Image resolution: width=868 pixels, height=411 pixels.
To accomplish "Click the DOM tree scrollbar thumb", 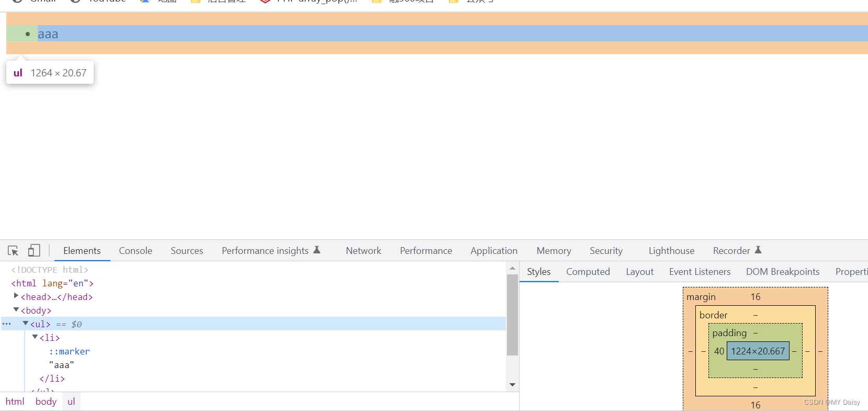I will coord(513,315).
